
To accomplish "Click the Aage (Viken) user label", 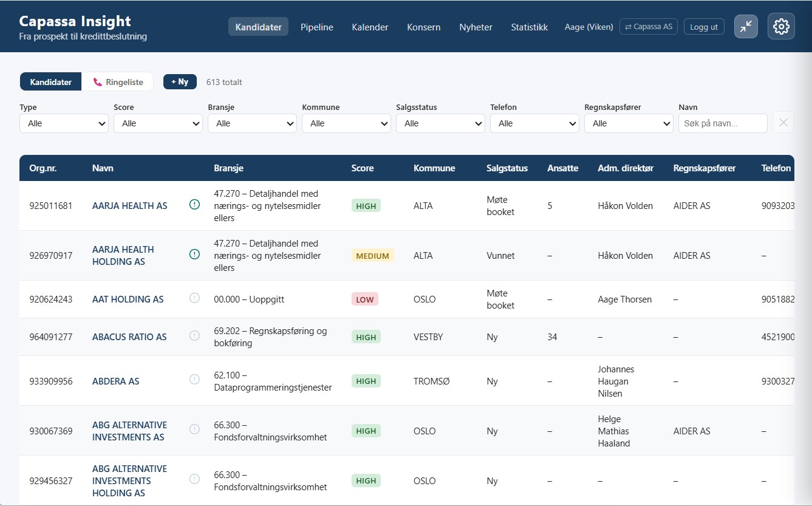I will [x=589, y=27].
